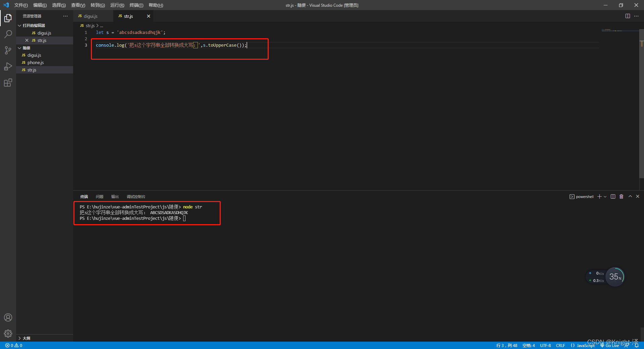This screenshot has width=644, height=349.
Task: Open digui.js in open editors list
Action: coord(45,33)
